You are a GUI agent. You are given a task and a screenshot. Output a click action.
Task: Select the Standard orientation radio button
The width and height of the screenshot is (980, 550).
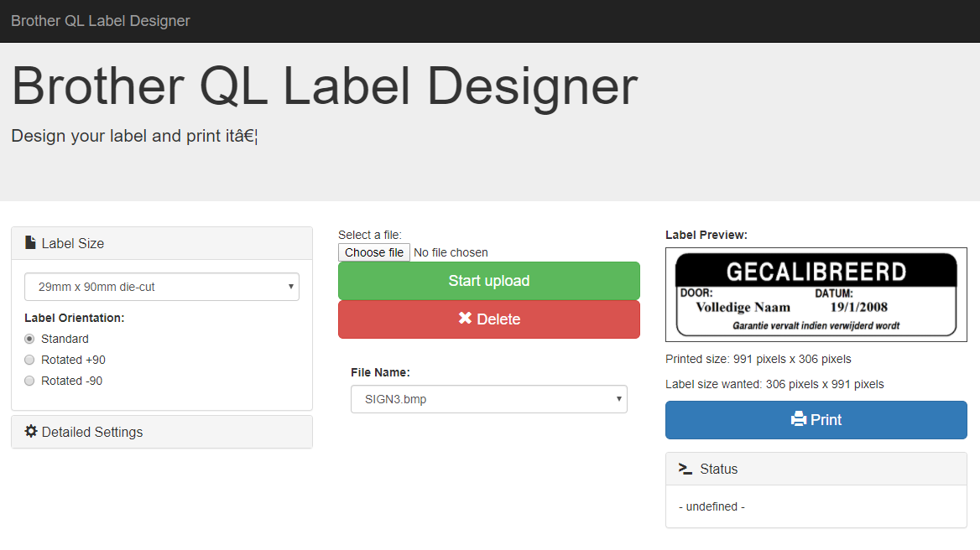tap(29, 339)
